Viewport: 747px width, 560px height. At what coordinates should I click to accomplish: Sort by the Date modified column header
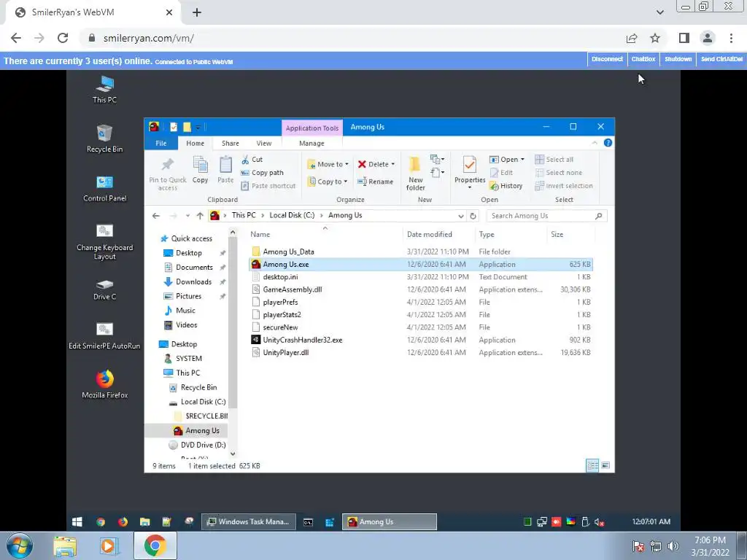429,234
